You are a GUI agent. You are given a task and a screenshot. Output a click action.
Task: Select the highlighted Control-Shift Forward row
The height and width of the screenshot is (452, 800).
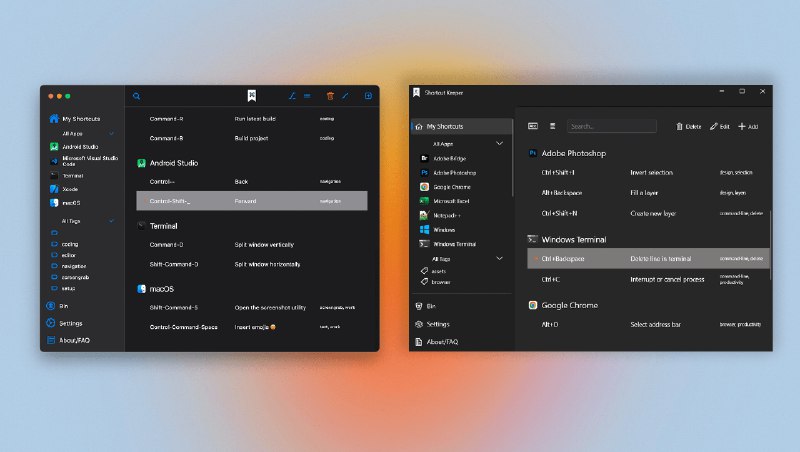252,201
